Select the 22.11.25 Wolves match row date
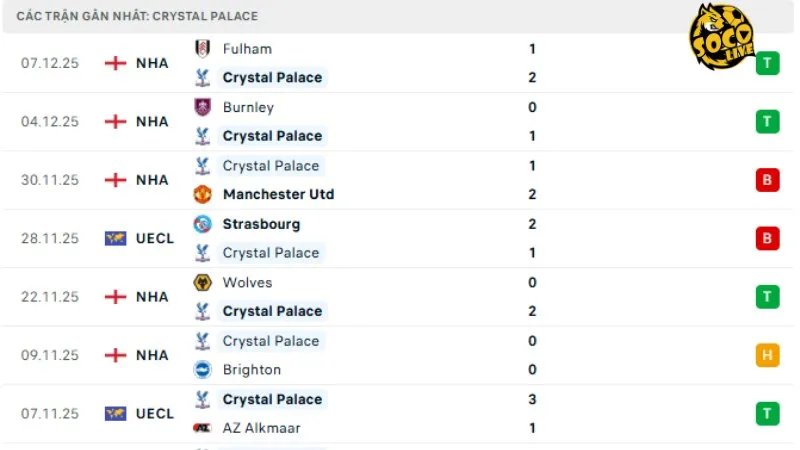The image size is (800, 450). (49, 297)
